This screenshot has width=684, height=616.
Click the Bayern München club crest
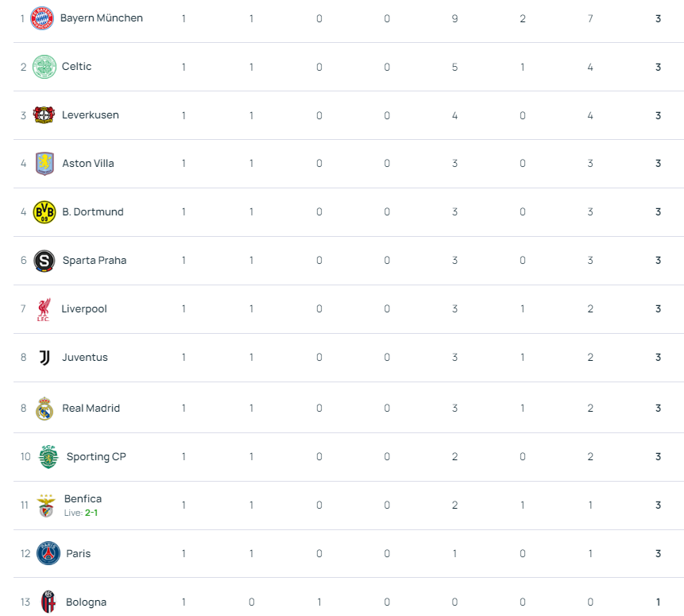coord(42,18)
